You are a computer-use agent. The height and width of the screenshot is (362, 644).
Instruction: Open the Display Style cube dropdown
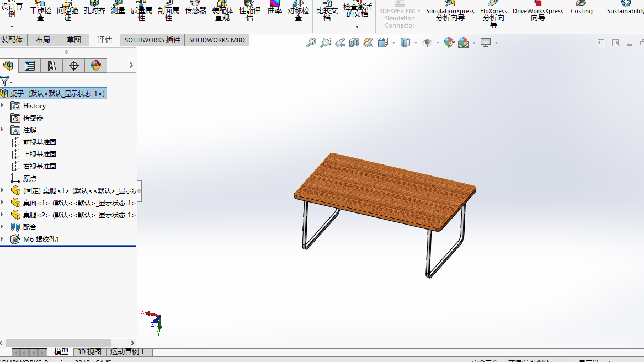(x=416, y=42)
